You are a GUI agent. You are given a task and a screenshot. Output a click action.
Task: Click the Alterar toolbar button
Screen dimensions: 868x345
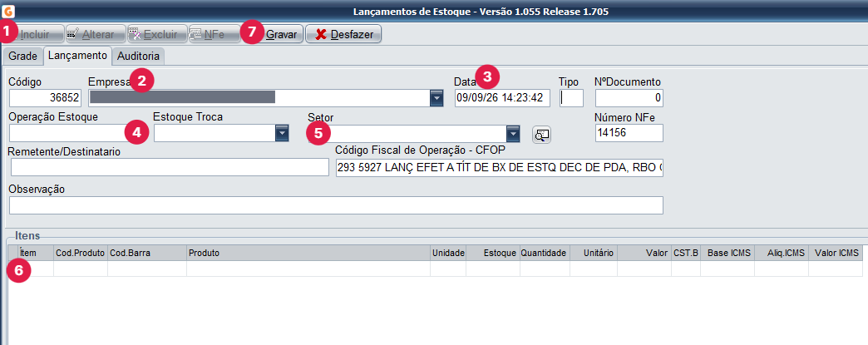click(x=96, y=34)
